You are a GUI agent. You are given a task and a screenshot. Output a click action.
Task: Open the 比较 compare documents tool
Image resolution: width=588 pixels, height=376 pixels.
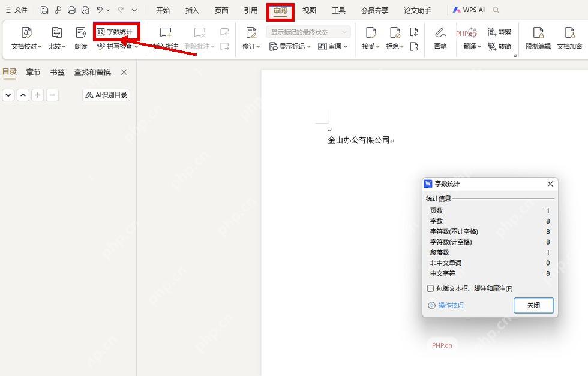click(56, 38)
